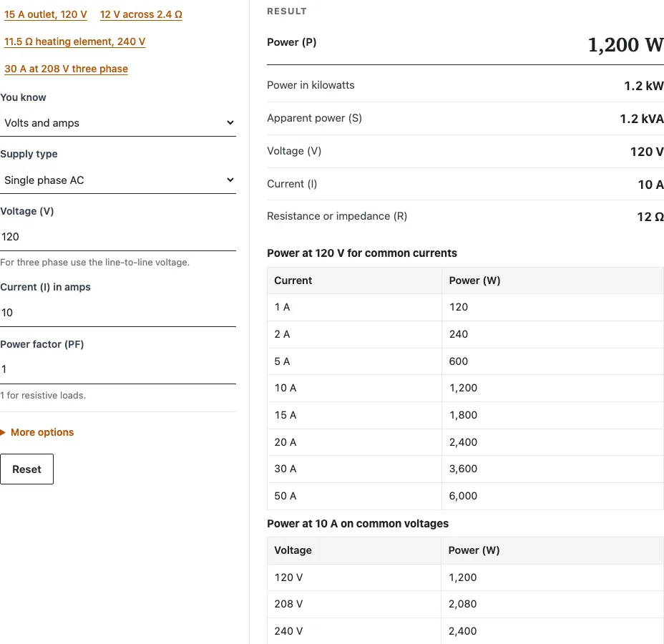Click the chevron beside Single phase AC
Screen dimensions: 664x644
click(x=230, y=180)
